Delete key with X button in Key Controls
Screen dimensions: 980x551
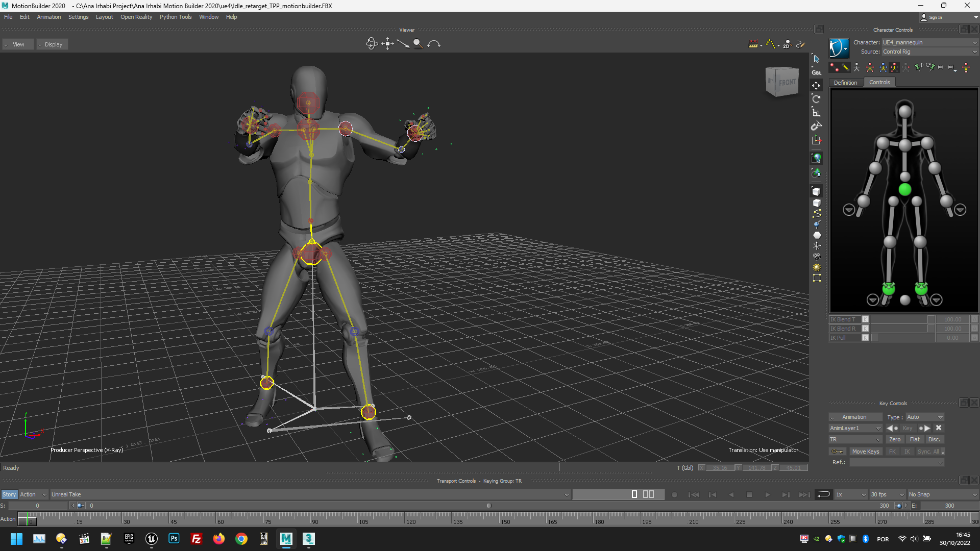tap(938, 428)
